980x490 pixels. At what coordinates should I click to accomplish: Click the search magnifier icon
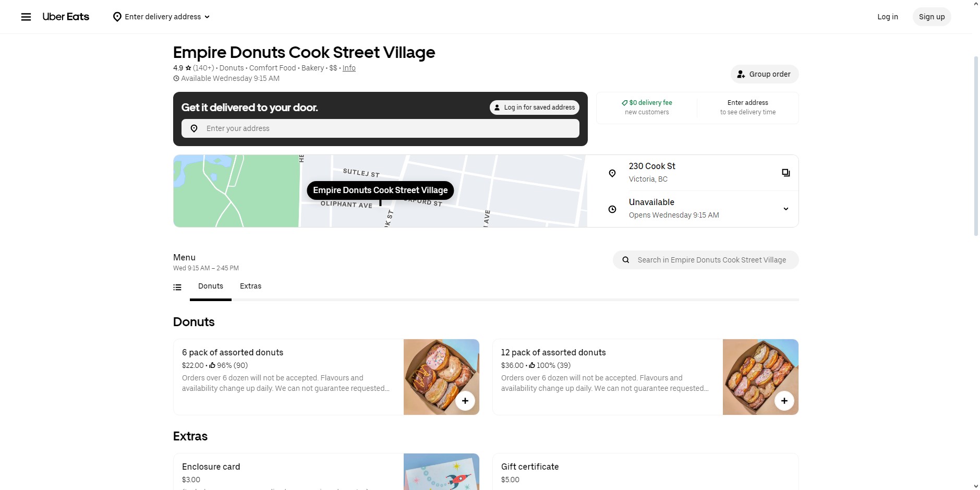[x=625, y=260]
